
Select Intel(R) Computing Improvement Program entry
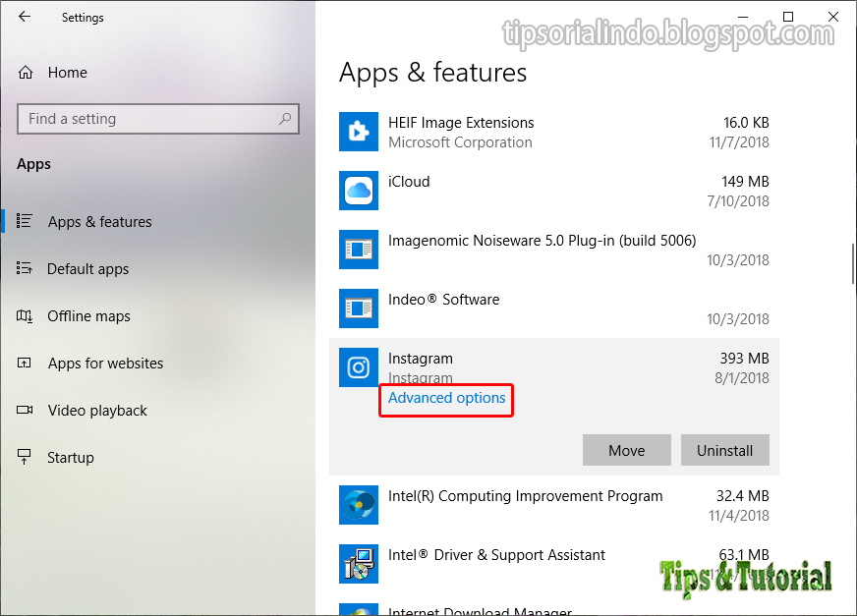tap(525, 496)
